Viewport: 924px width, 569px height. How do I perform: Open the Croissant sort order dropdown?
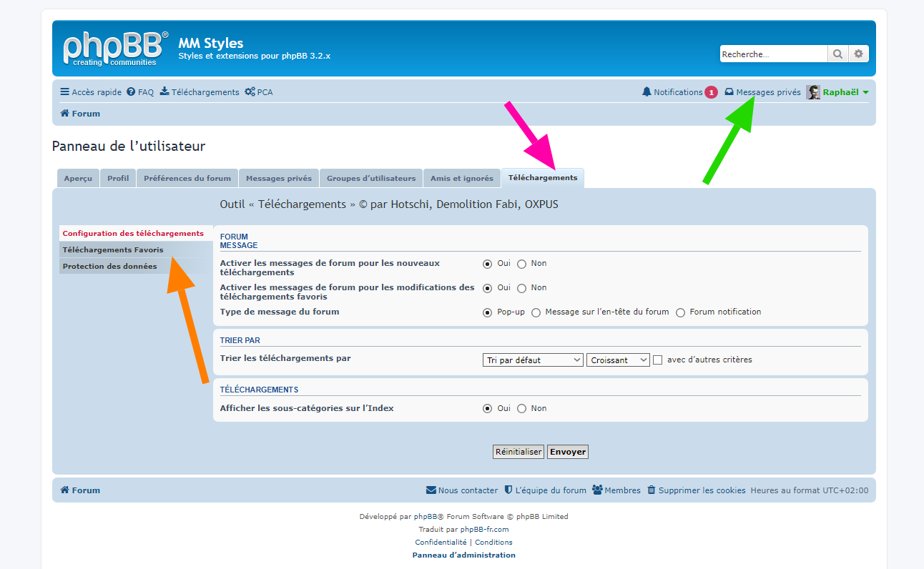618,360
